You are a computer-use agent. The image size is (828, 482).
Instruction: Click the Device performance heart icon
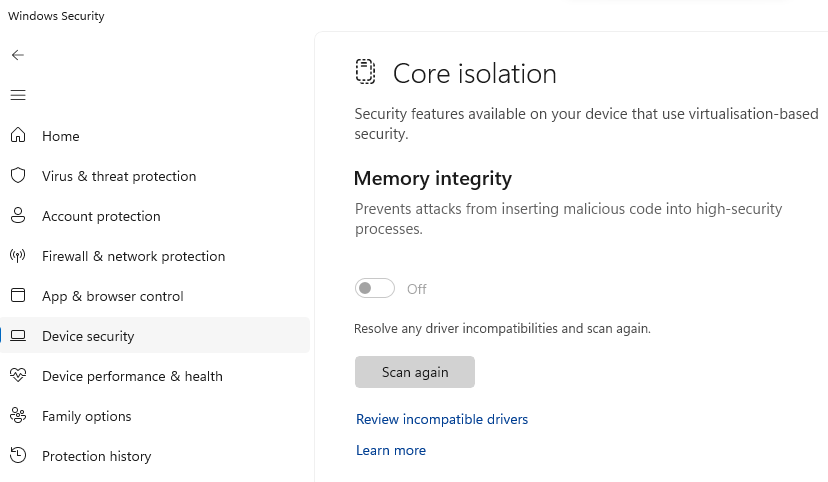(17, 375)
